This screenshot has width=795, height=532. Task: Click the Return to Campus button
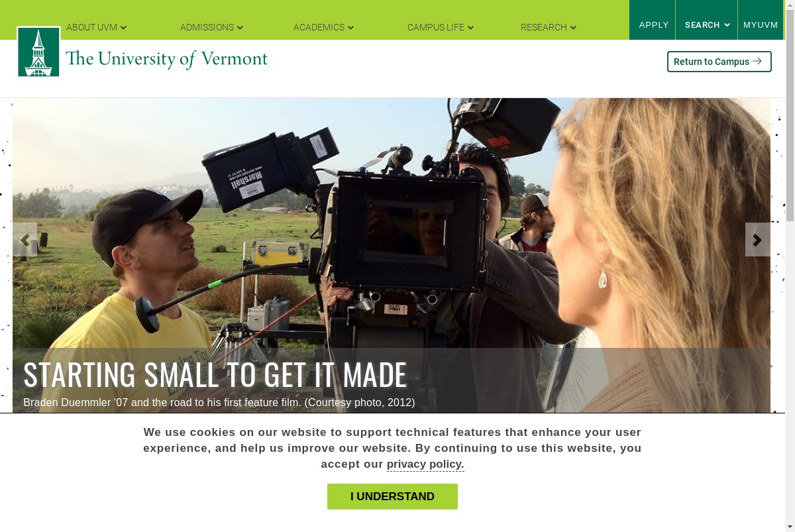click(x=719, y=62)
